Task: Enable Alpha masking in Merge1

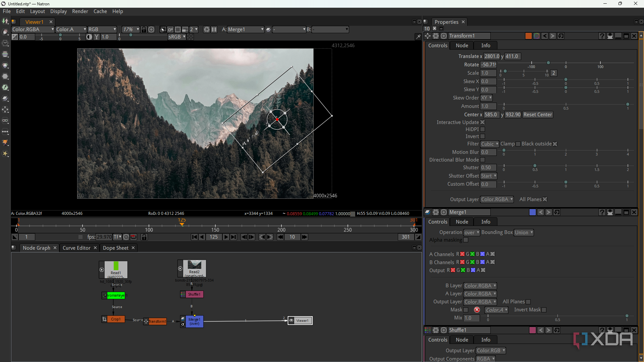Action: coord(466,240)
